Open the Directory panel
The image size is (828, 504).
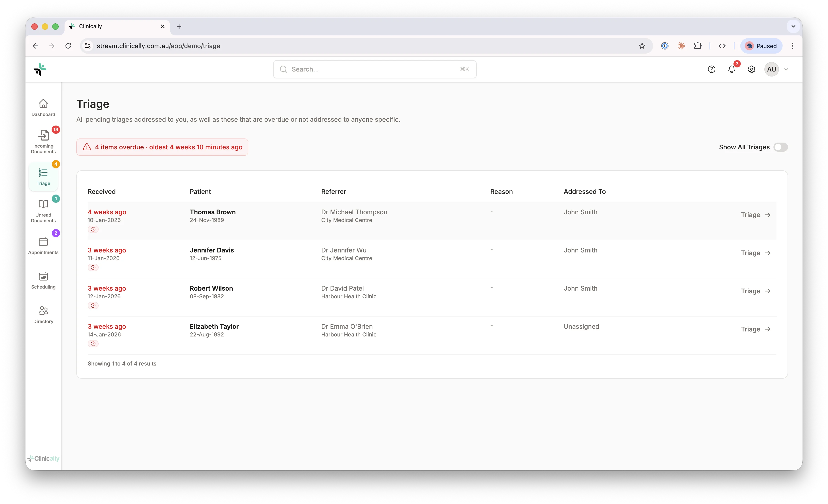[43, 314]
